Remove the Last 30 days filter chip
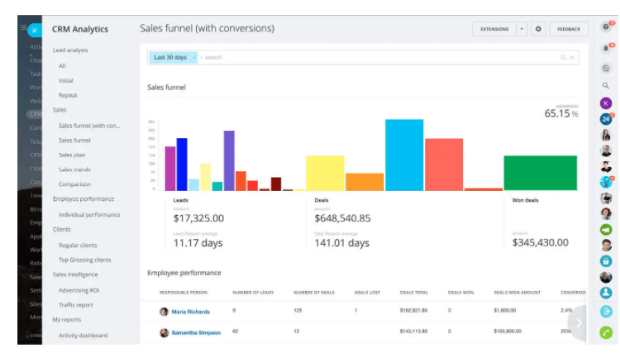Image resolution: width=620 pixels, height=363 pixels. click(x=194, y=58)
